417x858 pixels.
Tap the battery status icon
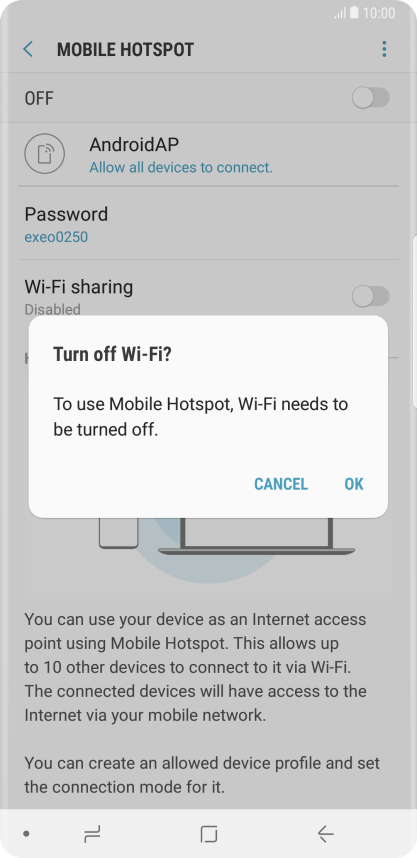click(354, 12)
